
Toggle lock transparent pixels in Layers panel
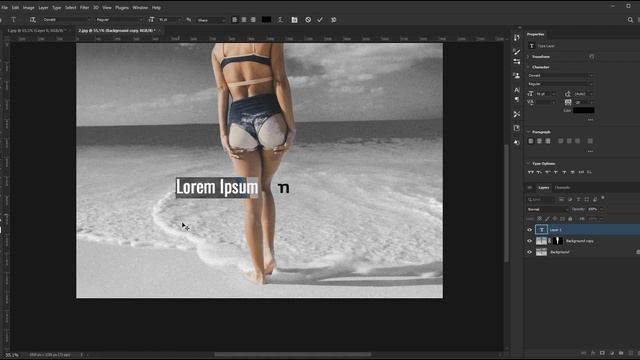click(539, 219)
